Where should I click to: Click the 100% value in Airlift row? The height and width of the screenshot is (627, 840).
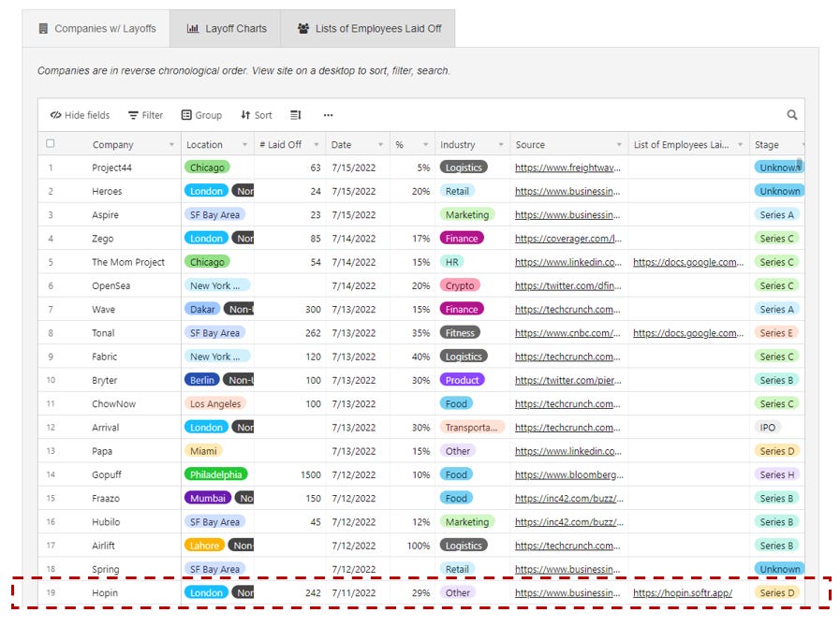[419, 545]
